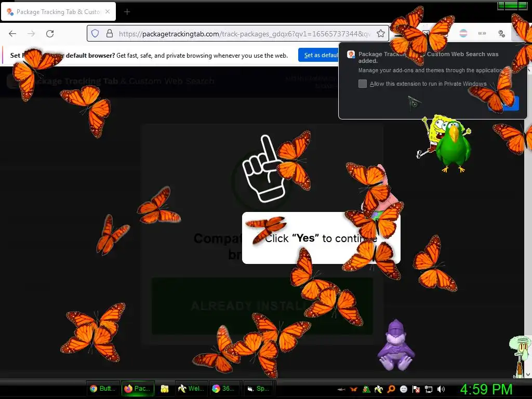Click the white "Click Yes to continue" box
The image size is (532, 399).
pos(321,238)
